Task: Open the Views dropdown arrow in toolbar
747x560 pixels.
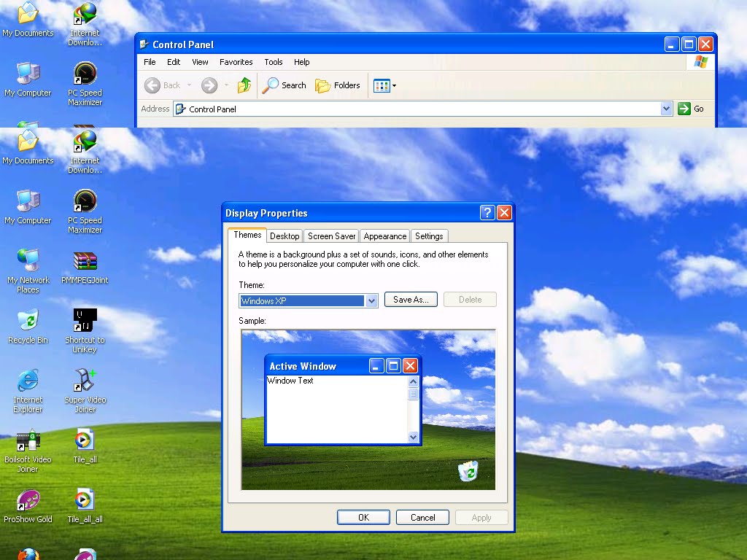Action: [394, 86]
